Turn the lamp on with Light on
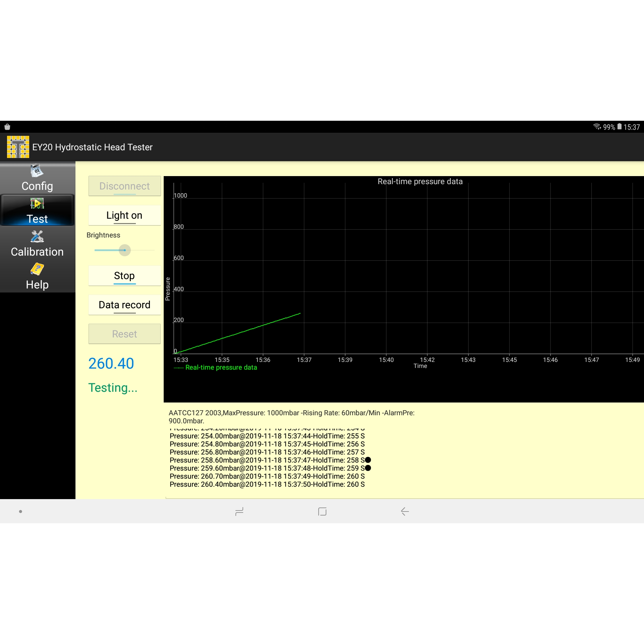 124,215
